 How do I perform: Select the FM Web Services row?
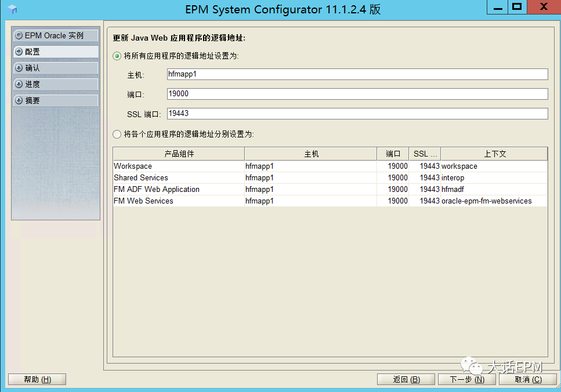coord(330,201)
